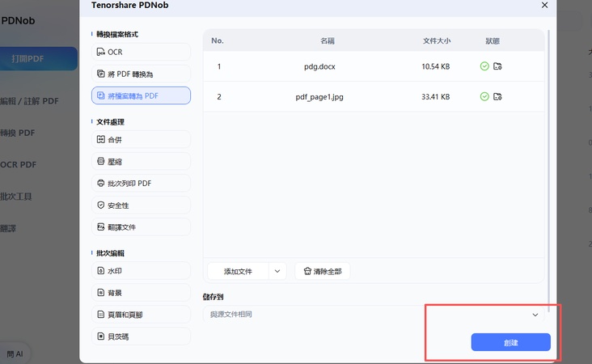
Task: Click the shield icon beside 安全性
Action: (x=101, y=205)
